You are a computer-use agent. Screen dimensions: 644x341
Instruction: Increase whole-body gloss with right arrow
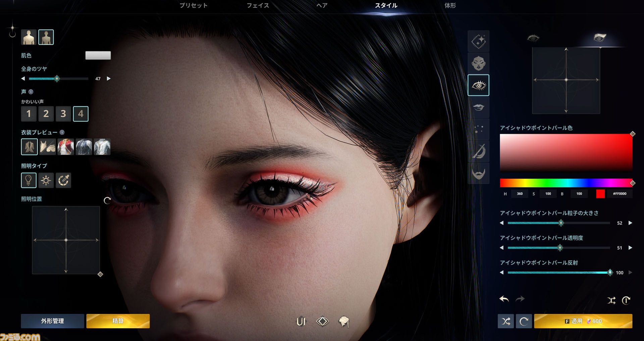click(109, 78)
